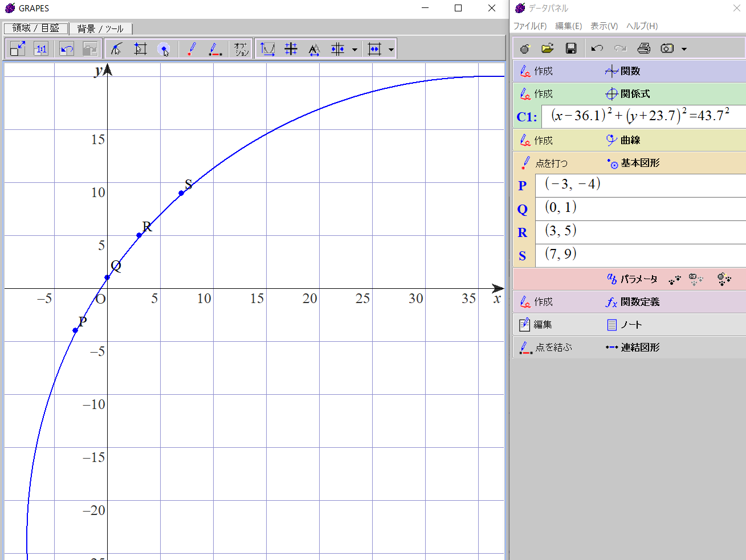Open the オプション options button

[x=241, y=49]
